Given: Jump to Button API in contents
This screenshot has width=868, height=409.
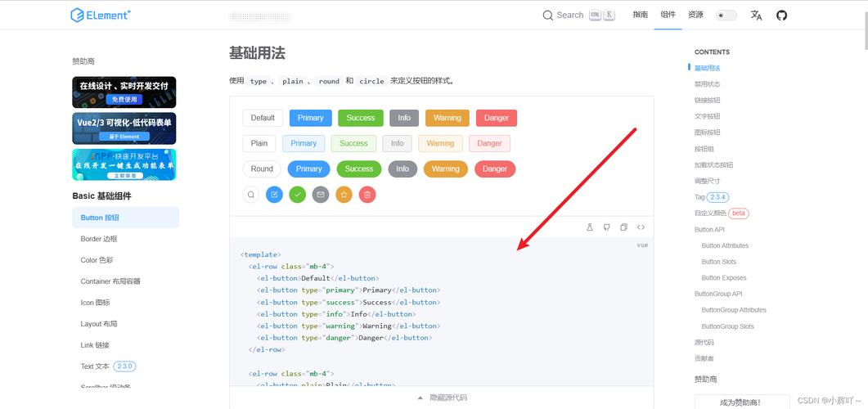Looking at the screenshot, I should [709, 229].
